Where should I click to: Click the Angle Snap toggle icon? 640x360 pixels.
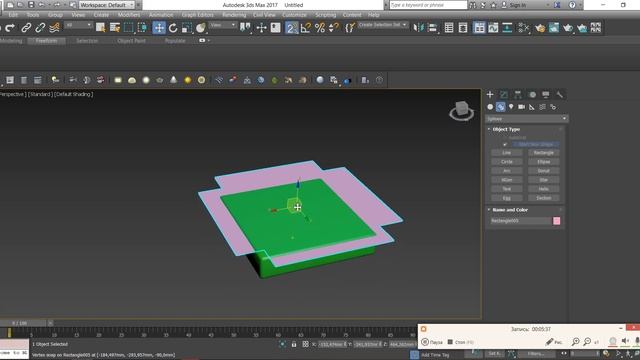coord(306,28)
